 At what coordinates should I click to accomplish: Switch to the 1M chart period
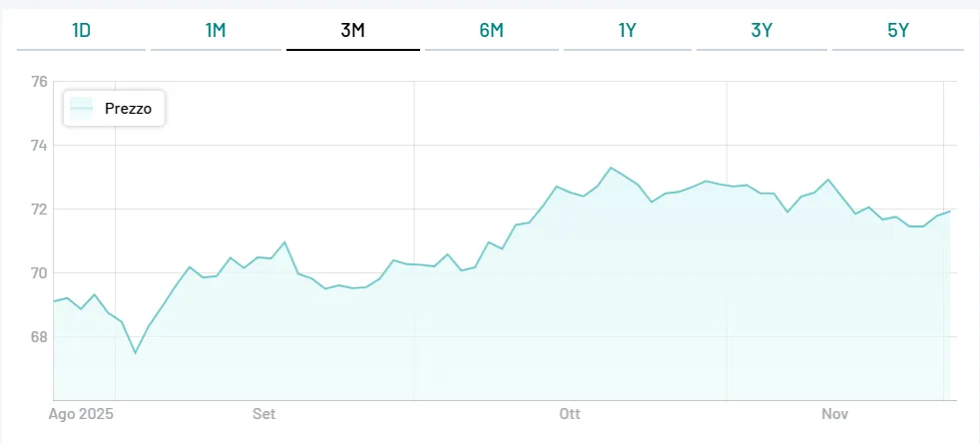click(x=216, y=30)
